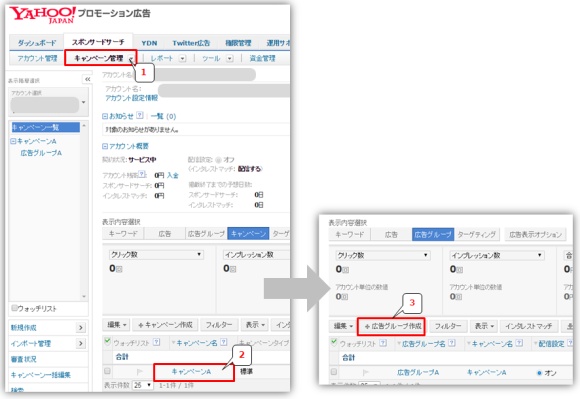Click the sidebar scroll-down arrow
Image resolution: width=580 pixels, height=399 pixels.
point(84,296)
